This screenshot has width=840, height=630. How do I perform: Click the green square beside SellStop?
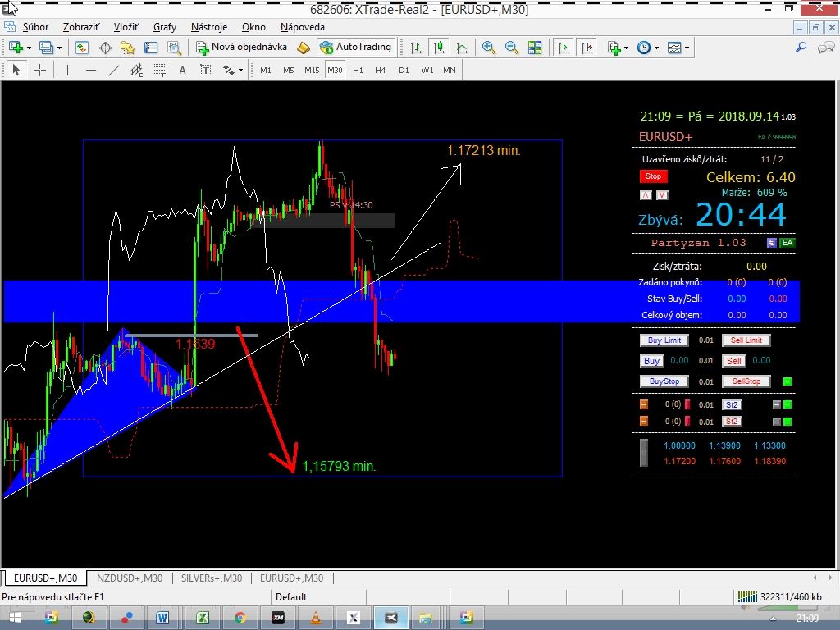[787, 381]
